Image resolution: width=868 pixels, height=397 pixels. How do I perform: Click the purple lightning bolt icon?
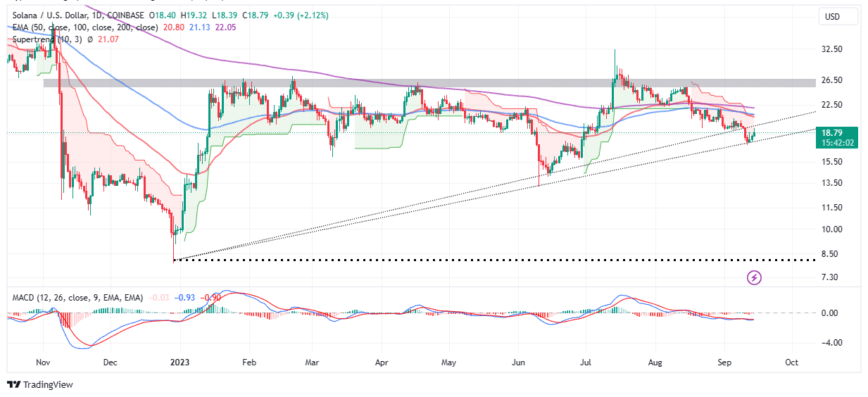[x=754, y=277]
